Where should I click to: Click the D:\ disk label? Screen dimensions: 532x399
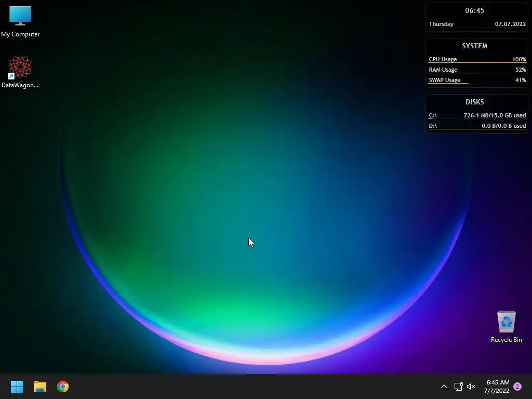433,126
